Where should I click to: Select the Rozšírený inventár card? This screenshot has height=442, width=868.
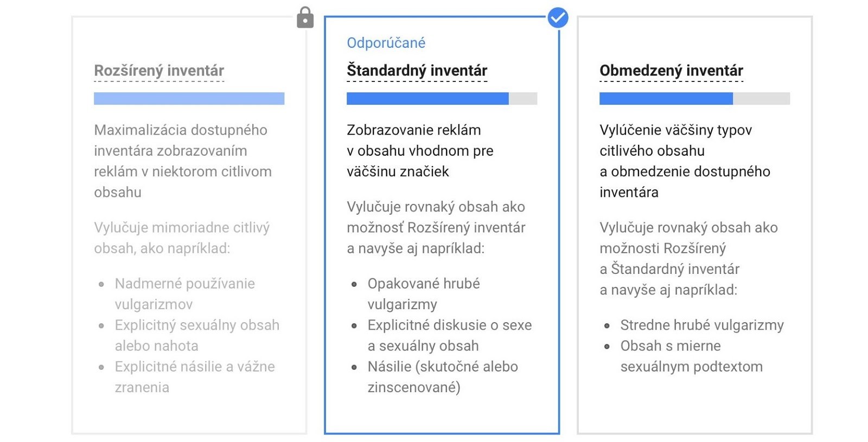point(189,225)
